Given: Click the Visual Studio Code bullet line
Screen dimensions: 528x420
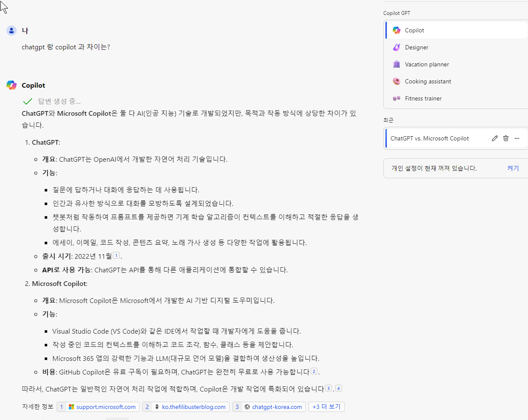Looking at the screenshot, I should [177, 331].
